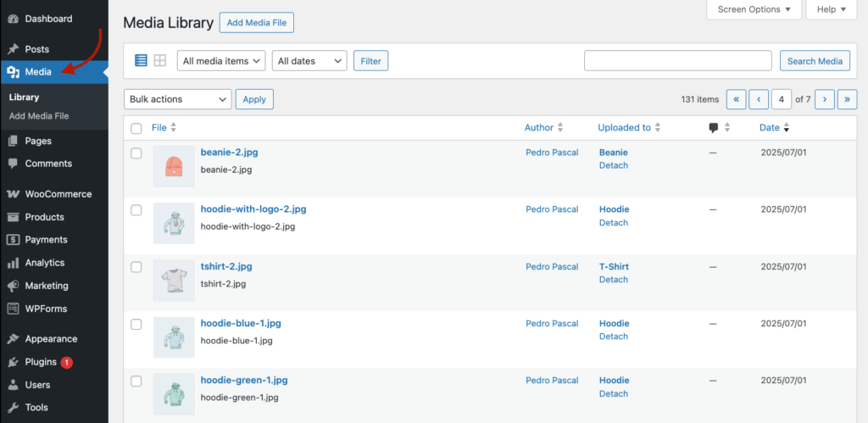This screenshot has height=423, width=868.
Task: Sort by Author column header
Action: (544, 128)
